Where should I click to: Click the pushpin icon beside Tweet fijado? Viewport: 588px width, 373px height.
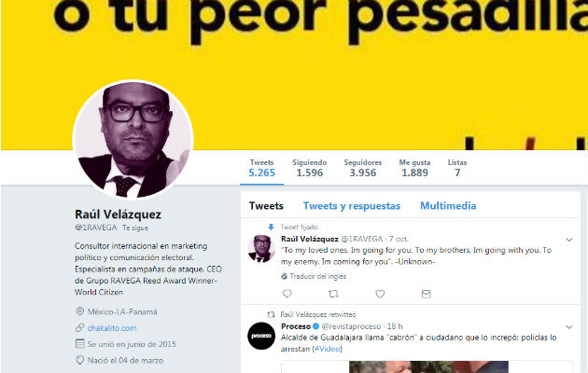pyautogui.click(x=271, y=227)
